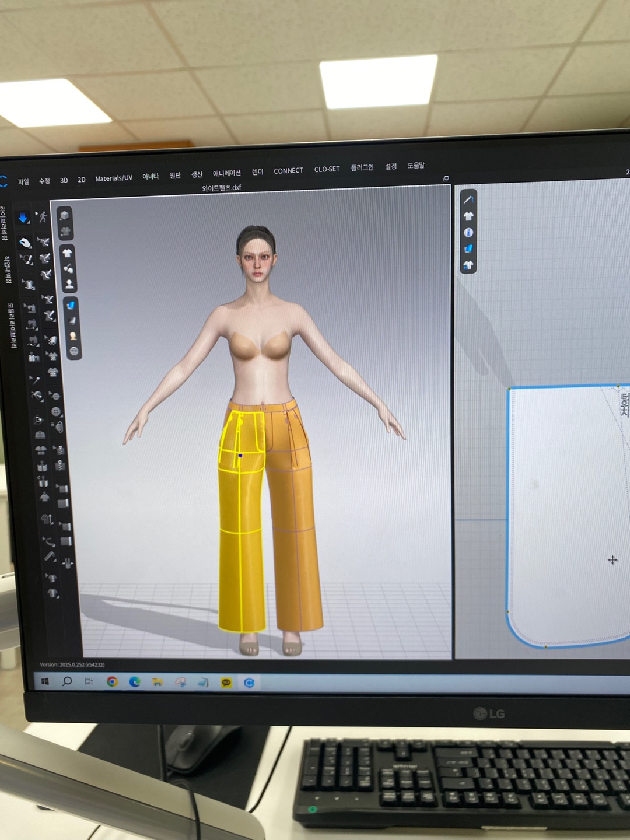Click the detach 3D window button
The width and height of the screenshot is (630, 840).
pos(446,179)
